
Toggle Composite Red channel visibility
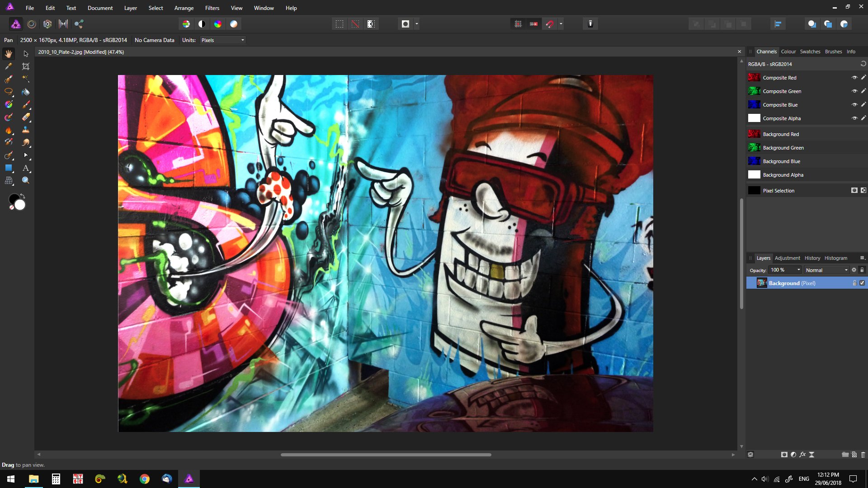click(x=854, y=78)
